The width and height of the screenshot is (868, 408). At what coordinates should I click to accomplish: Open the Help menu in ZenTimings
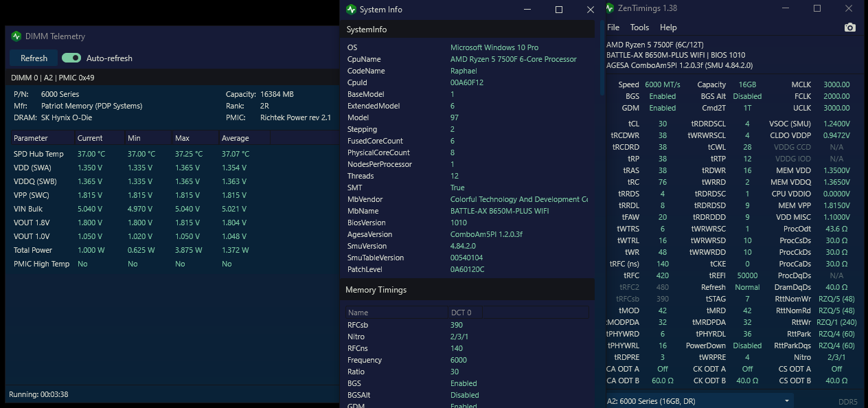[x=668, y=27]
